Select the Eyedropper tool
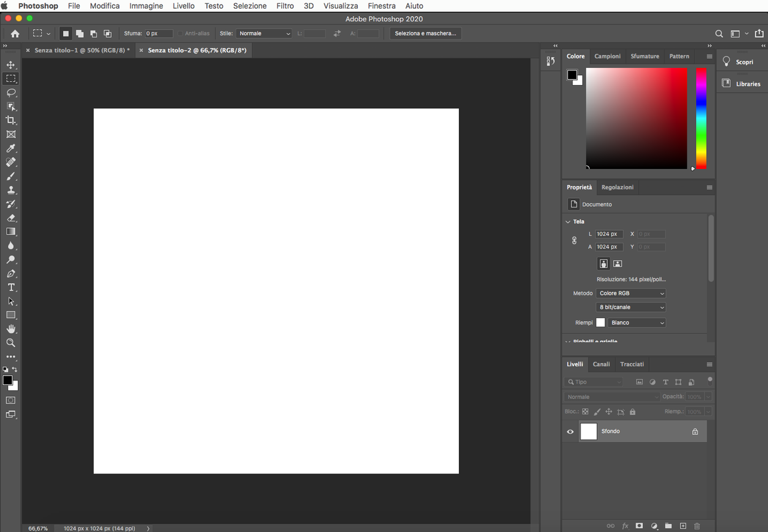Image resolution: width=768 pixels, height=532 pixels. tap(11, 148)
